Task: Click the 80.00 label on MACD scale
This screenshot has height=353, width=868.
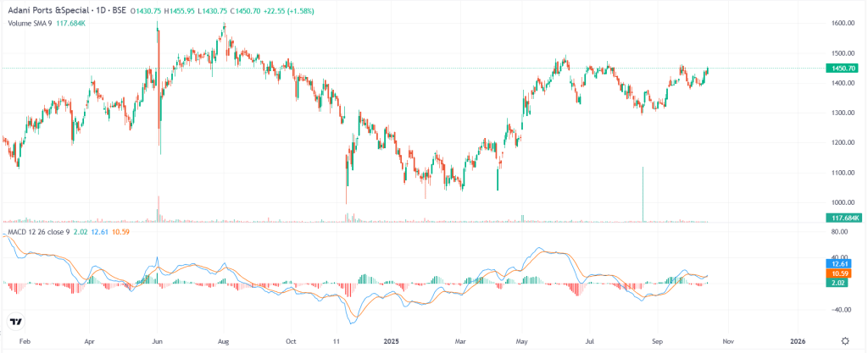Action: click(x=842, y=232)
